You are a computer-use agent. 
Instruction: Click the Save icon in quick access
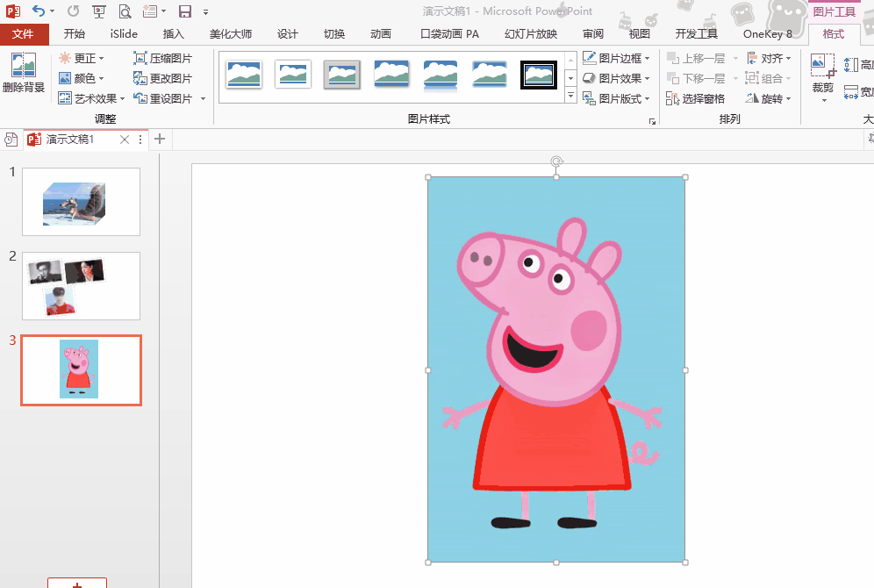(185, 11)
